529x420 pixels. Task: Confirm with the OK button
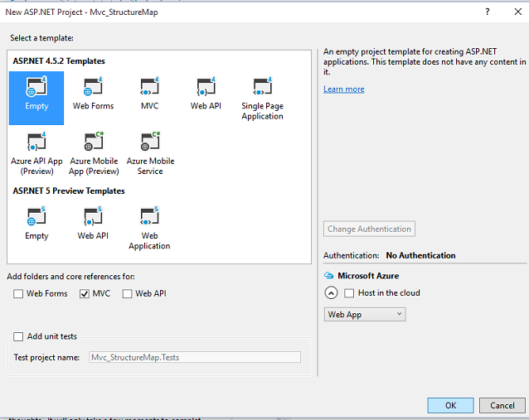pos(450,405)
